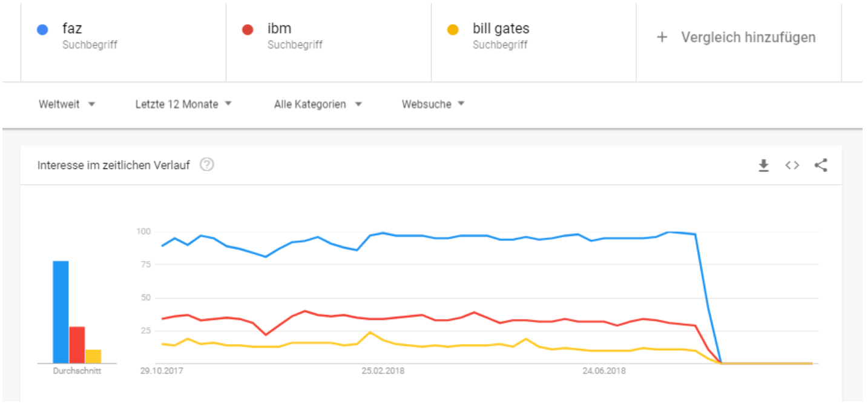Share the Interesse im zeitlichen Verlauf chart

[821, 165]
